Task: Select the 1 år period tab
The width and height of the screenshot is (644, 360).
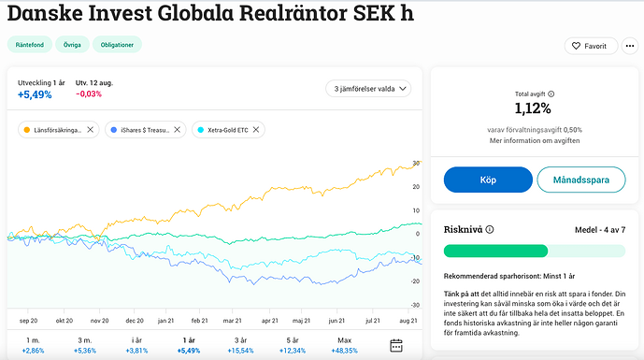Action: click(x=189, y=345)
